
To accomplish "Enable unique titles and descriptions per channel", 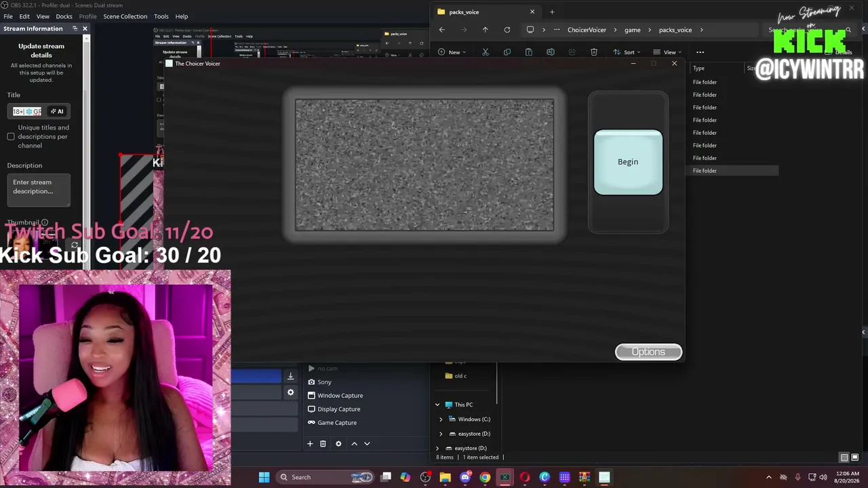I will [11, 137].
